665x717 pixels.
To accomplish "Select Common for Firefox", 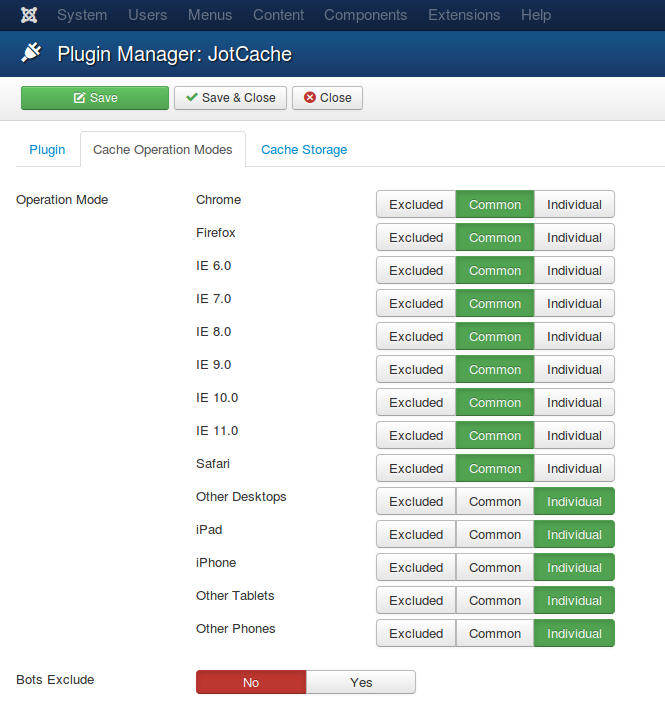I will (495, 237).
